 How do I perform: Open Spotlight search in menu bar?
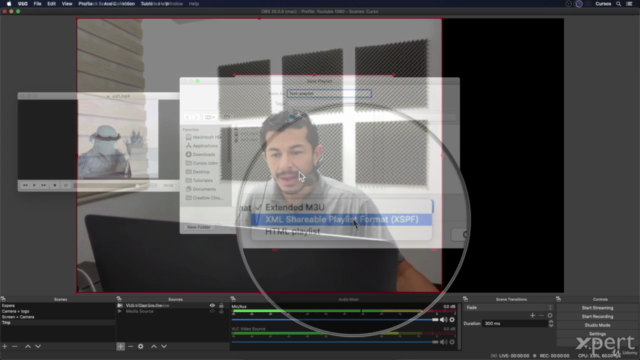point(618,4)
